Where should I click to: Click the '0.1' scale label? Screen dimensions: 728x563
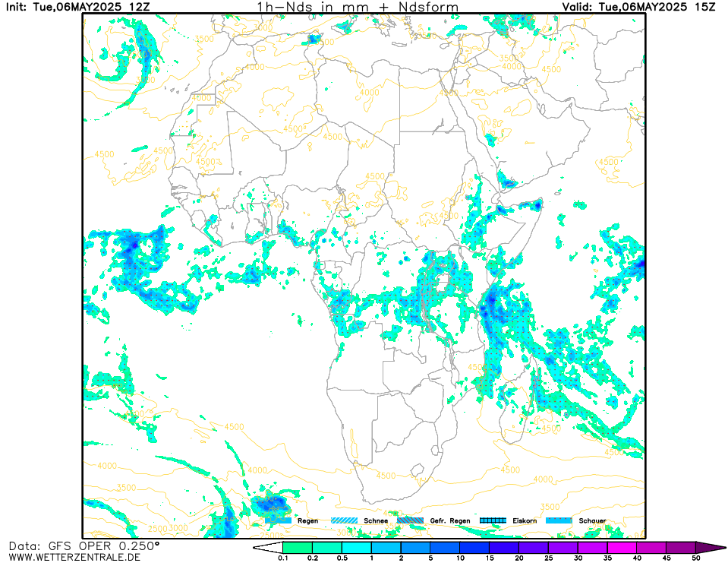pos(282,558)
